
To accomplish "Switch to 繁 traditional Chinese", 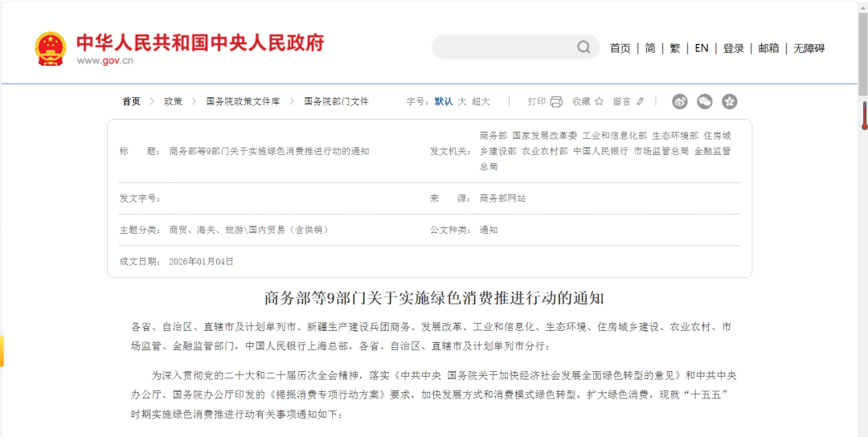I will [x=675, y=48].
